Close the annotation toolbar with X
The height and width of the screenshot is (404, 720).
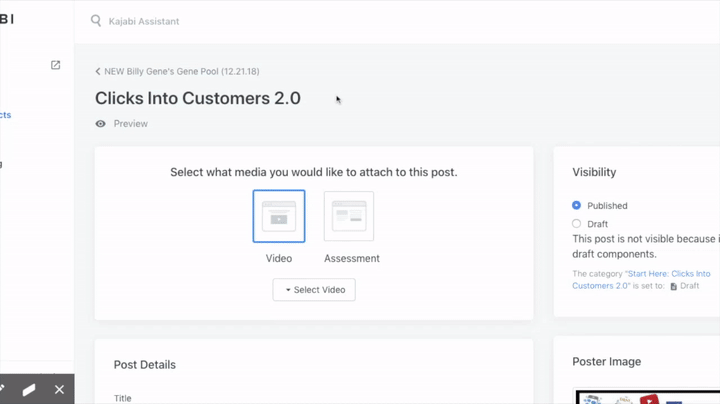[59, 389]
